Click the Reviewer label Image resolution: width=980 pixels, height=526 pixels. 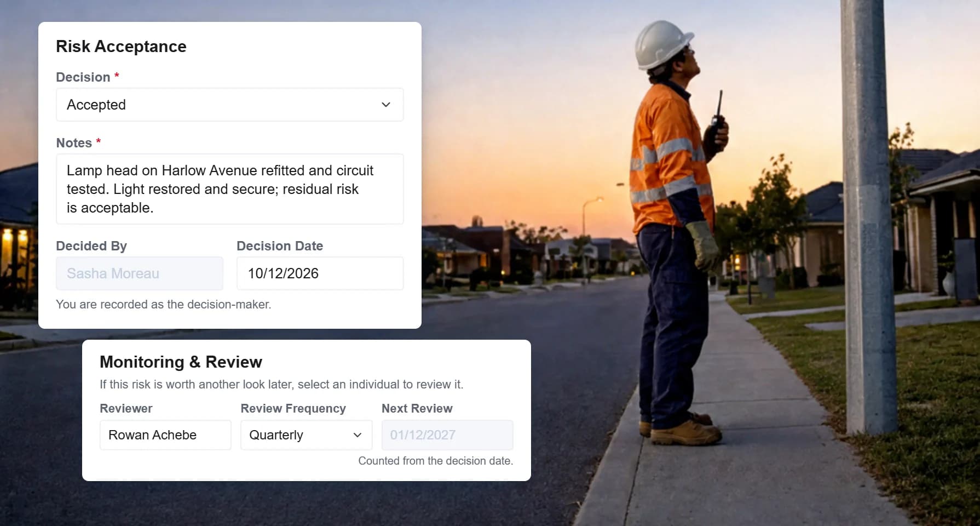coord(126,408)
